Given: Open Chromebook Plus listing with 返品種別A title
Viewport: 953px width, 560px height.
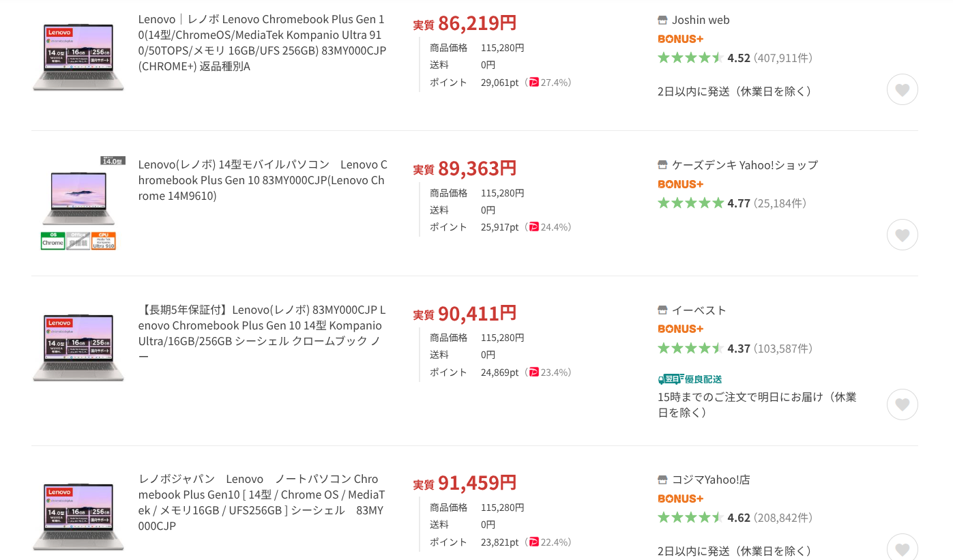Looking at the screenshot, I should coord(262,43).
